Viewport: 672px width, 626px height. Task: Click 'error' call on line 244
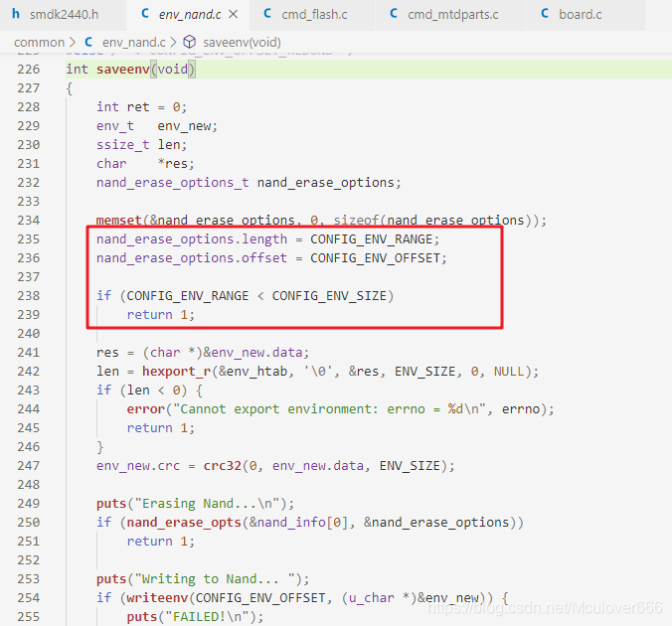click(x=146, y=408)
